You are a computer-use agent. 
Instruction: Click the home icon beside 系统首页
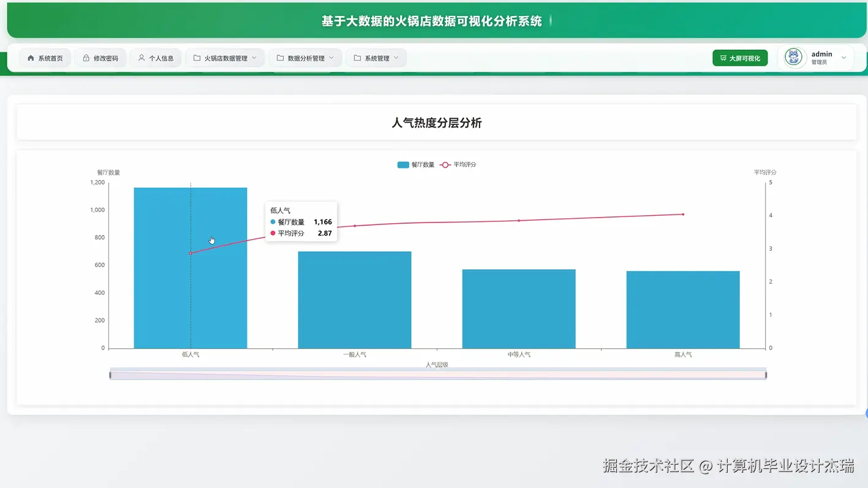(30, 58)
